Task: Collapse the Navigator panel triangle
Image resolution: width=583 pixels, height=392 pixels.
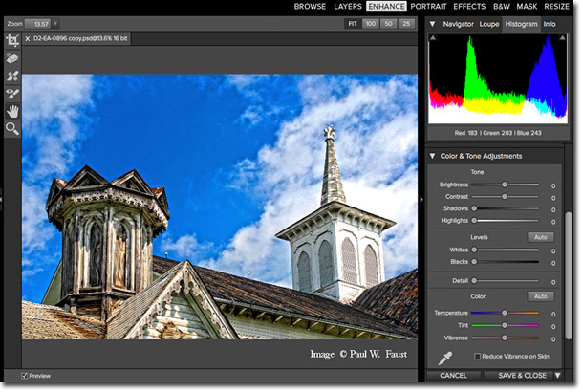Action: 432,24
